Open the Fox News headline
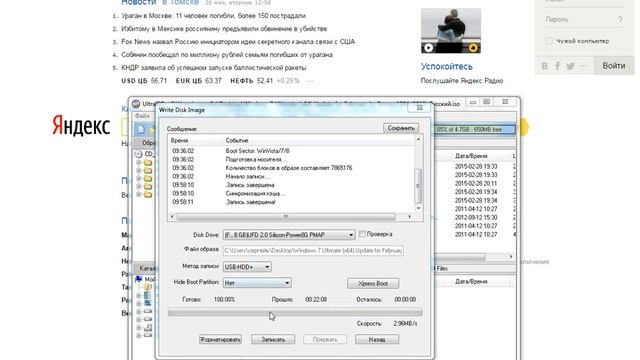The width and height of the screenshot is (640, 360). coord(238,42)
